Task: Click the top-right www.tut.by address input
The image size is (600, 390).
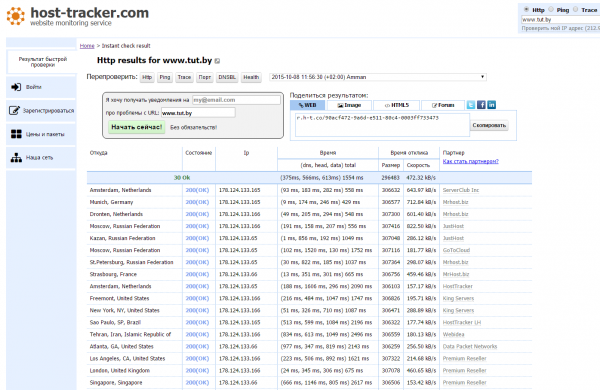Action: [x=560, y=20]
